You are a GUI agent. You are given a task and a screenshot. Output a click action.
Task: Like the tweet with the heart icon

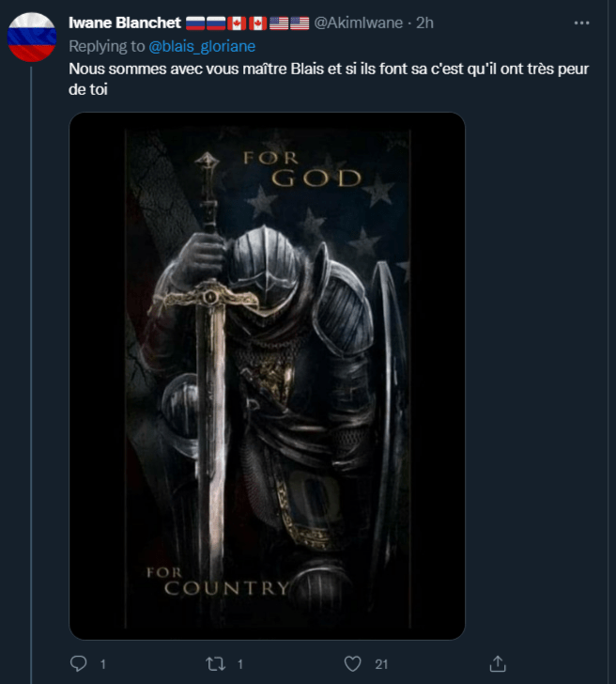point(352,664)
